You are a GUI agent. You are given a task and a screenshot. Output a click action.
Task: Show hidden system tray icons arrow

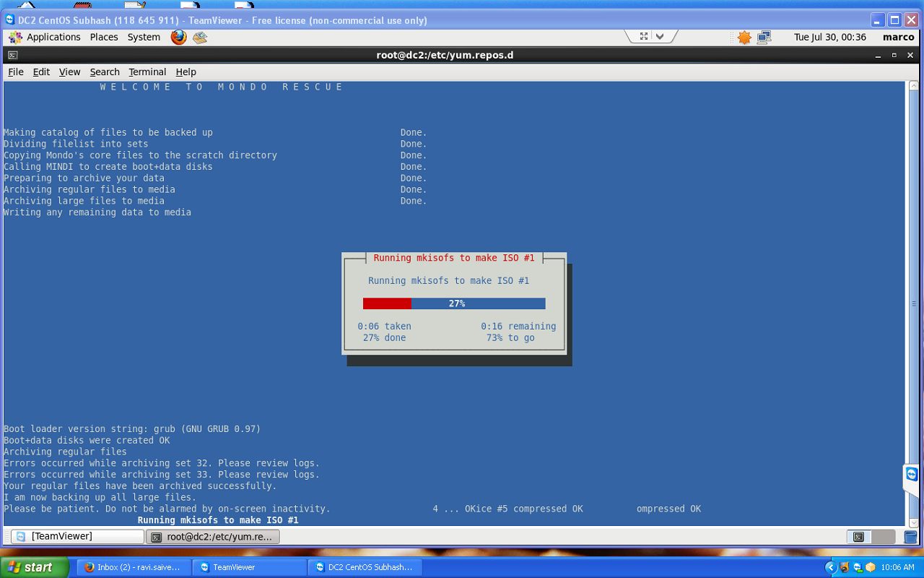831,567
